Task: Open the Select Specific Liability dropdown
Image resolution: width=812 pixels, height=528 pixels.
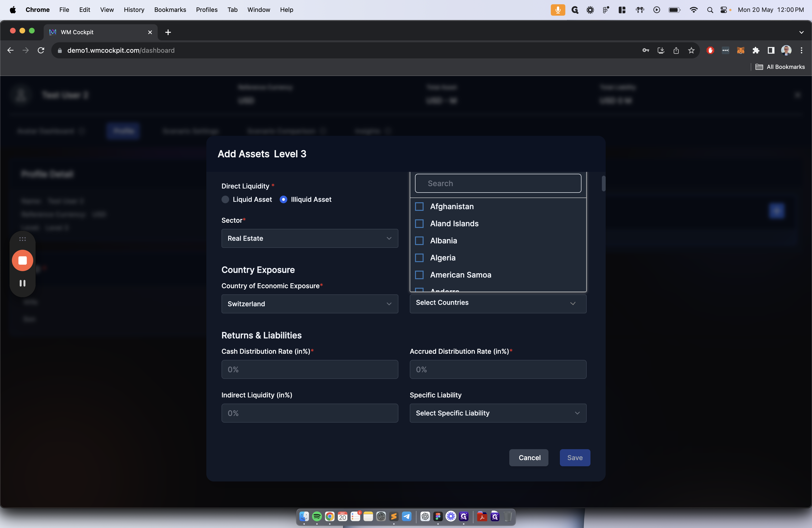Action: (x=498, y=413)
